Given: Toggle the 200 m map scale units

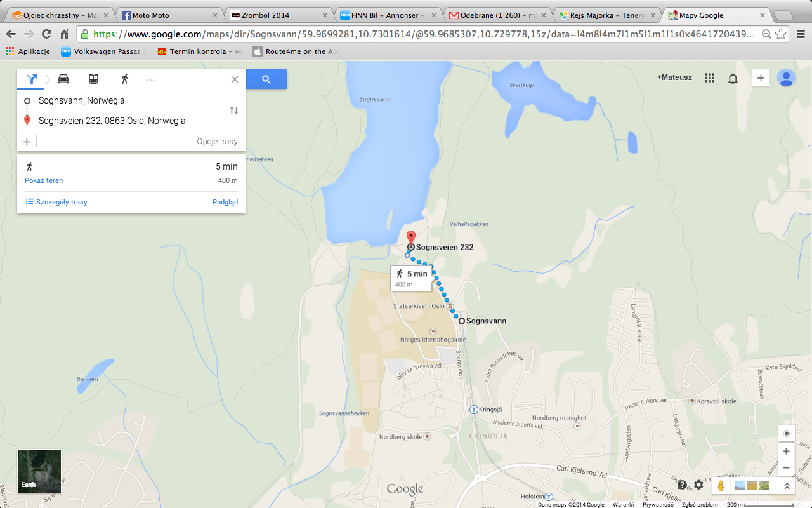Looking at the screenshot, I should (x=760, y=505).
